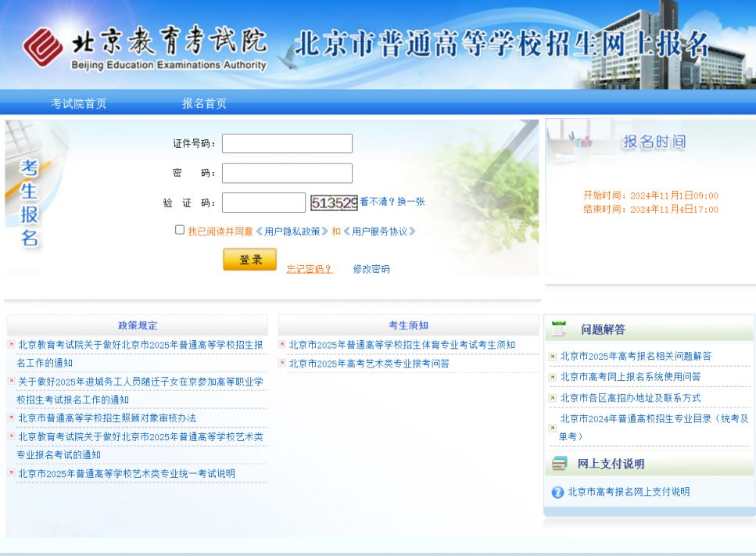Focus the 证件号码 input field
Viewport: 756px width, 556px height.
pyautogui.click(x=287, y=144)
